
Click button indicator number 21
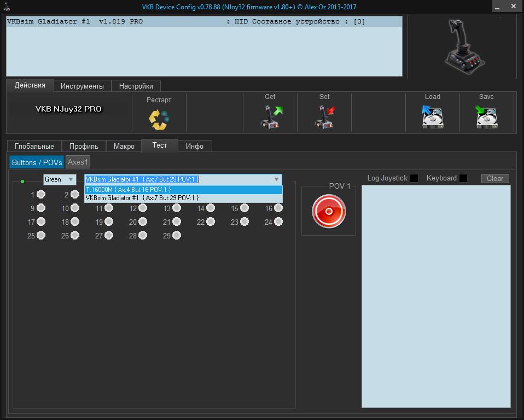click(x=177, y=221)
